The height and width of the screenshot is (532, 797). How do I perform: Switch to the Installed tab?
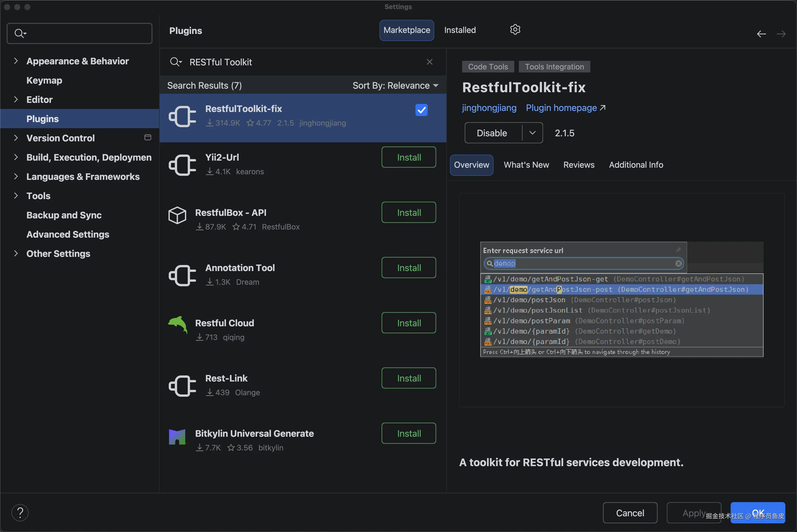[x=460, y=30]
